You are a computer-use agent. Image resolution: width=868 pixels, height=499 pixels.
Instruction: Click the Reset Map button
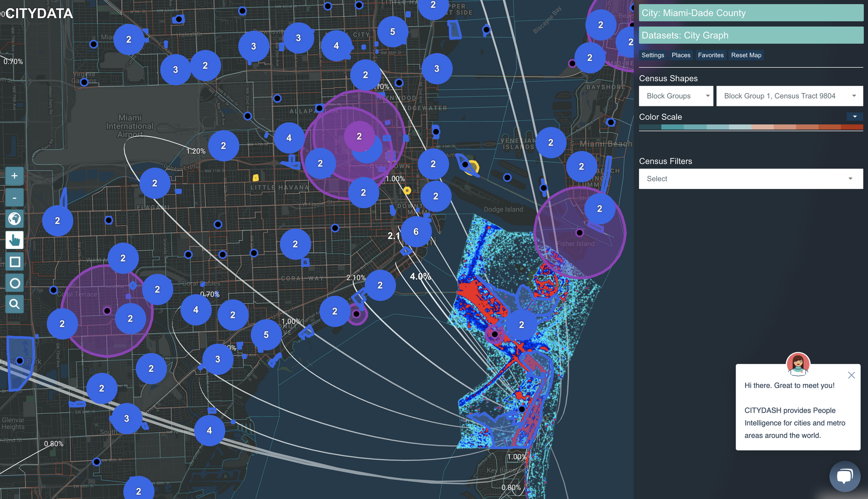pos(746,55)
